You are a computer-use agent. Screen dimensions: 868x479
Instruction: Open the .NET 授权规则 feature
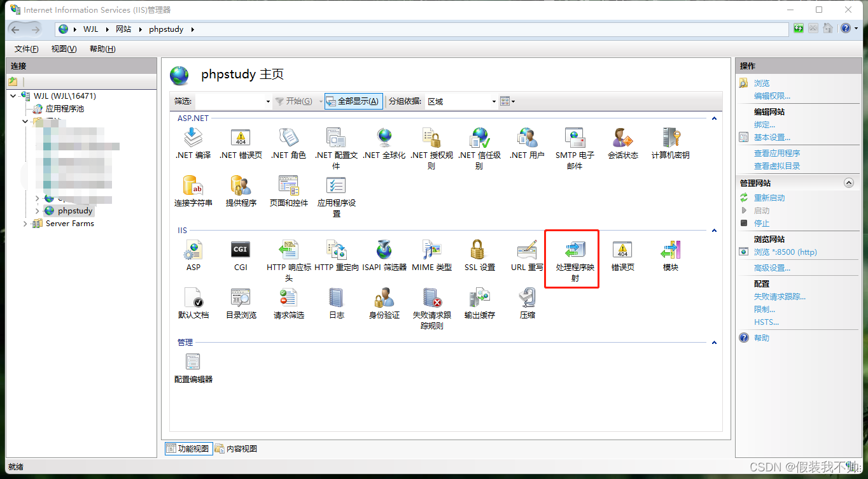click(x=431, y=149)
